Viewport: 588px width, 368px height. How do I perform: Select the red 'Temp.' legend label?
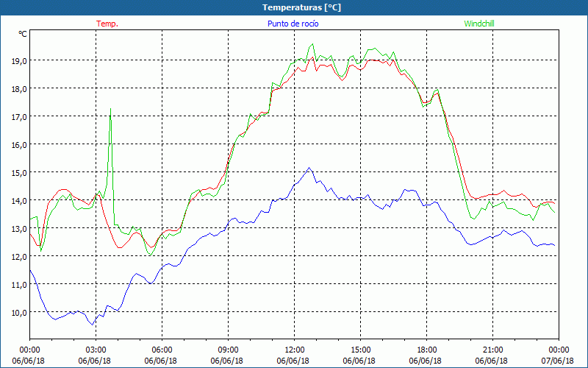click(107, 24)
